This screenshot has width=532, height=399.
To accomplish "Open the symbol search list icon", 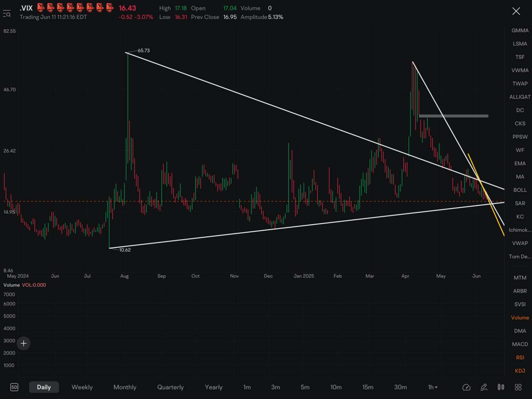I will tap(7, 14).
